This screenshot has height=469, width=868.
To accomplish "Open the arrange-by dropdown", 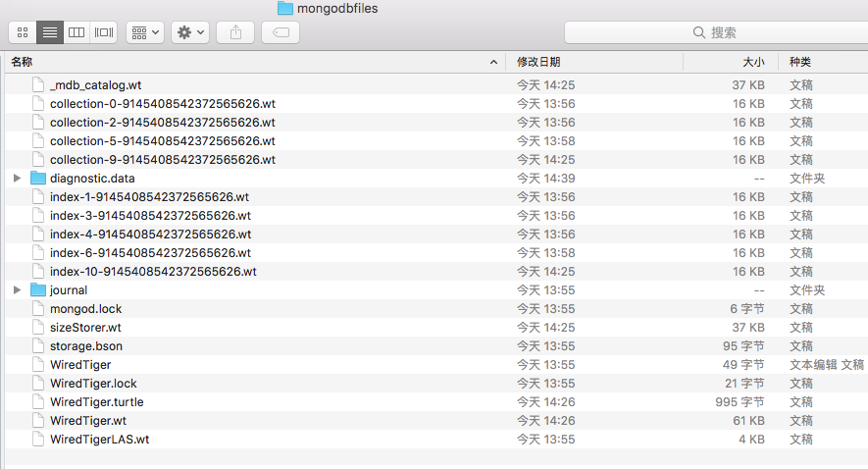I will [145, 32].
